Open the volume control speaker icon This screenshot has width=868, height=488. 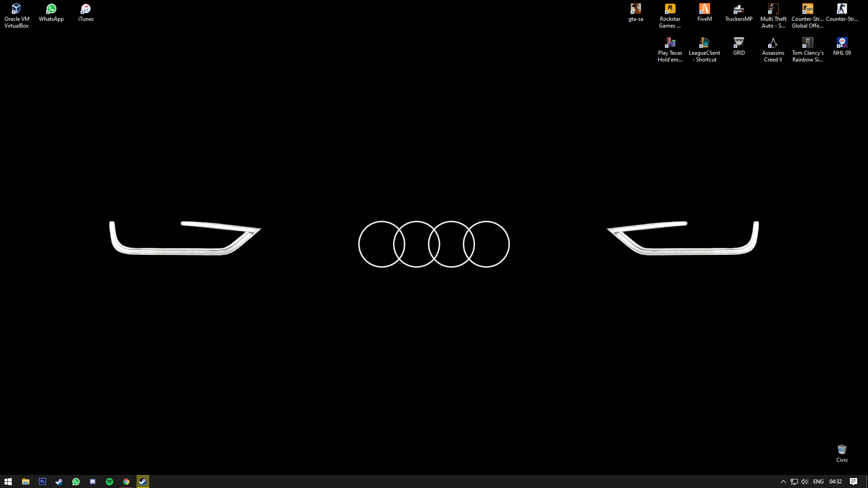click(x=804, y=482)
